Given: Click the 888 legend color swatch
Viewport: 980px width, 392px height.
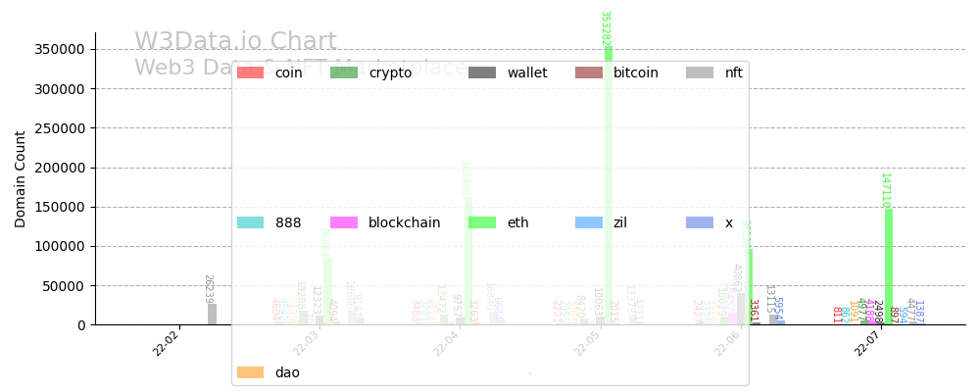Looking at the screenshot, I should pyautogui.click(x=251, y=222).
